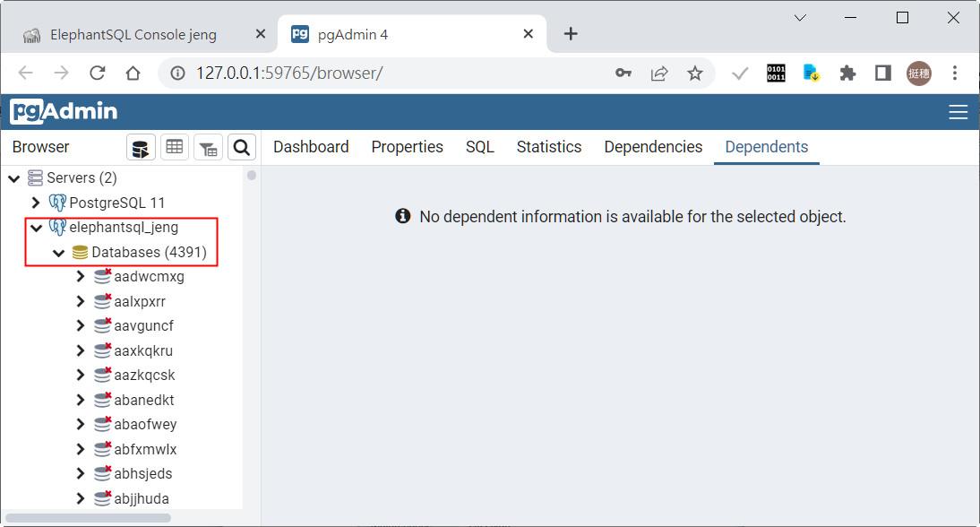Select the abanedkt database

pos(143,400)
